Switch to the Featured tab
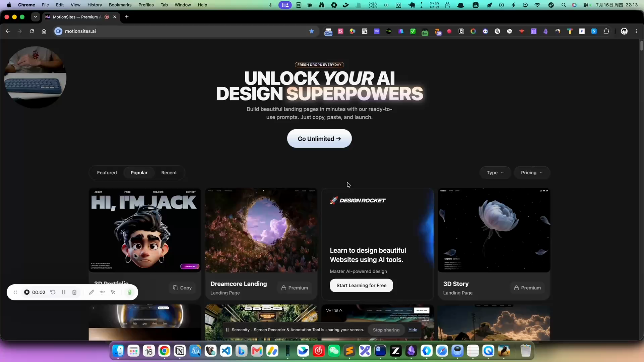Viewport: 644px width, 362px height. tap(107, 173)
